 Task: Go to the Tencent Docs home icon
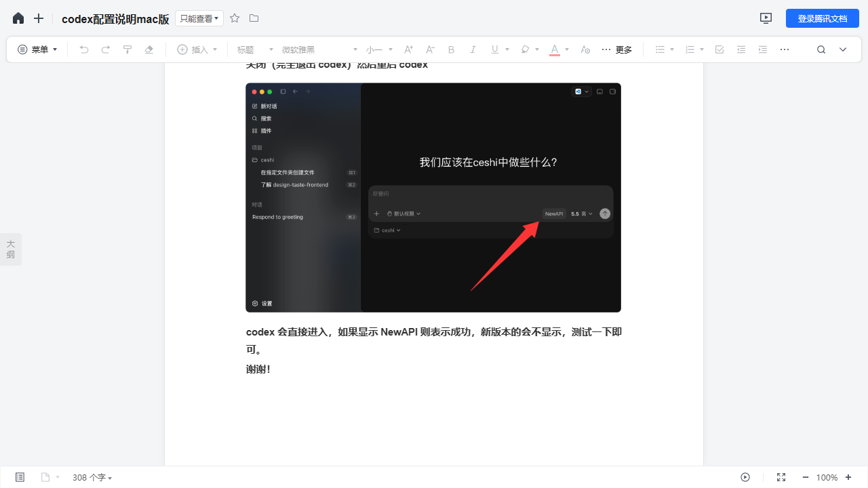[18, 18]
